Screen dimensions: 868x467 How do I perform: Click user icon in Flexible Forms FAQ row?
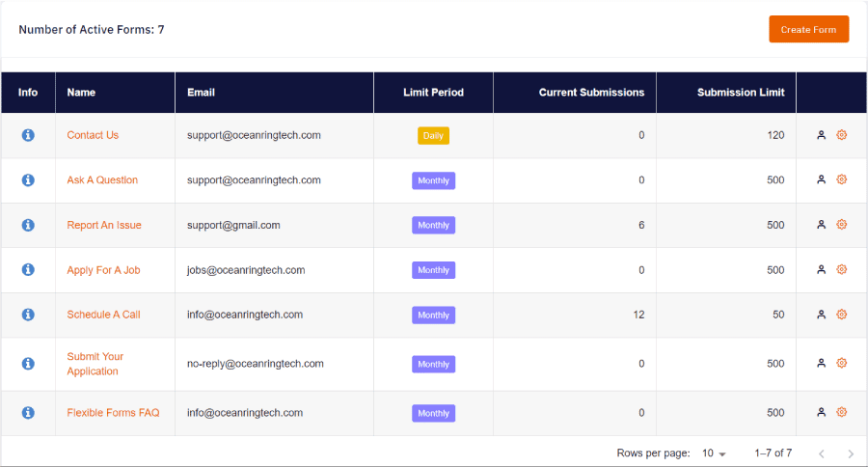821,413
